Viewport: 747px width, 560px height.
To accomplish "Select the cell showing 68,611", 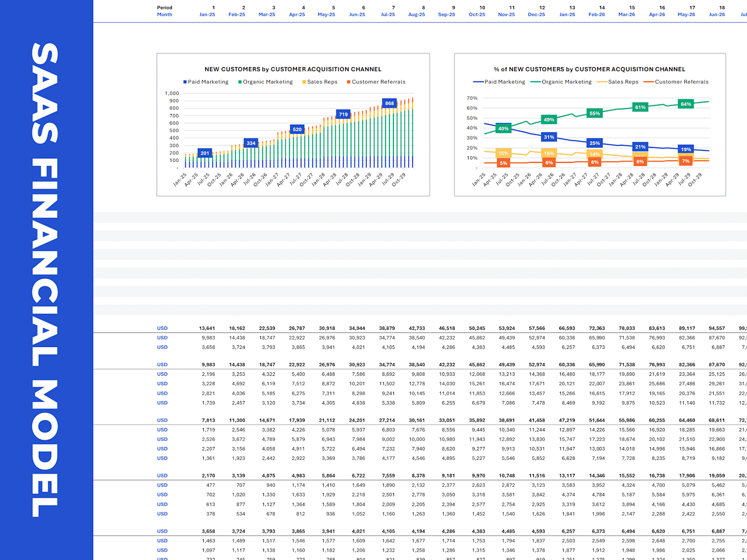I will coord(717,421).
